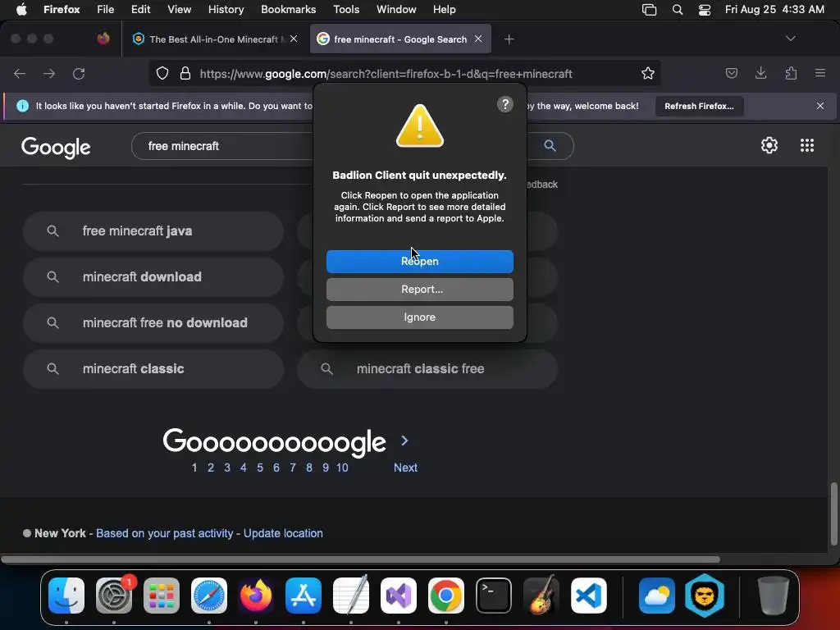Open the History menu
Image resolution: width=840 pixels, height=630 pixels.
[x=226, y=10]
